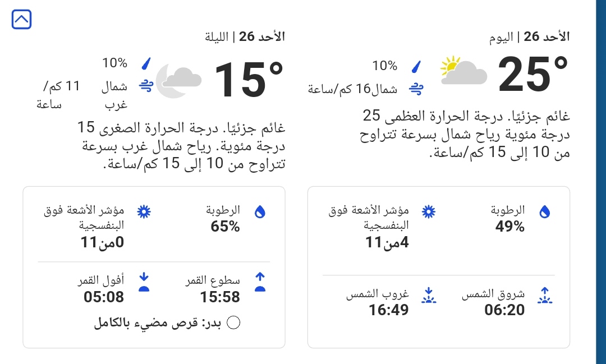The width and height of the screenshot is (606, 364).
Task: Click the moonrise icon
Action: pyautogui.click(x=260, y=282)
